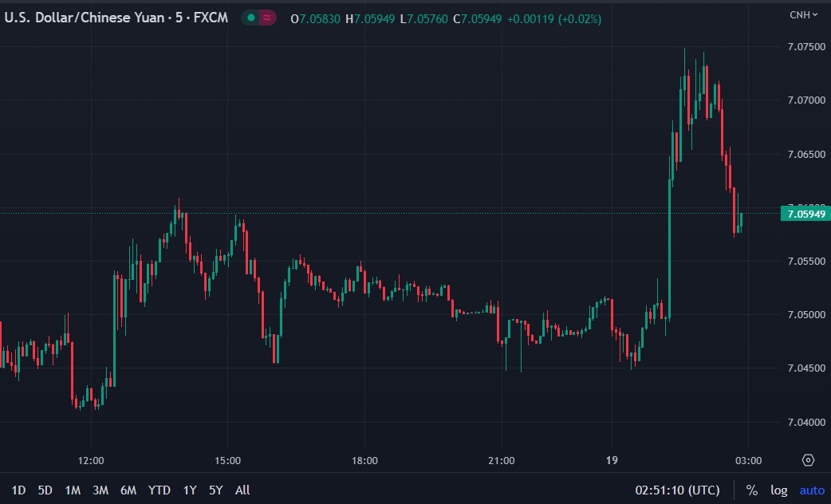Click the close value C7.05949
The image size is (831, 504).
coord(478,19)
